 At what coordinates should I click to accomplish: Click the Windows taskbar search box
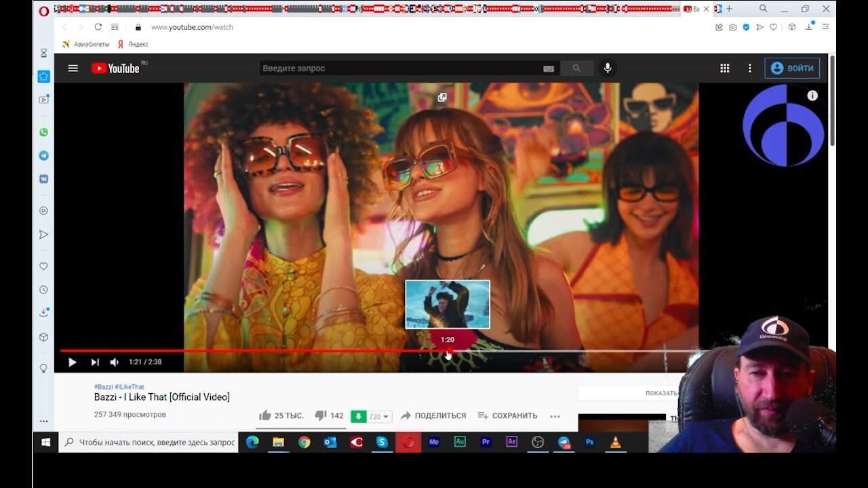[x=149, y=443]
